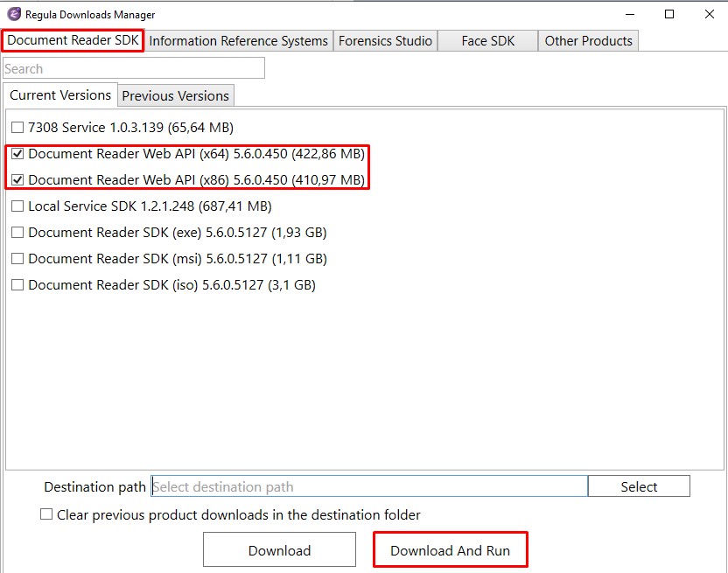This screenshot has width=728, height=573.
Task: Click the Download And Run button
Action: click(x=451, y=549)
